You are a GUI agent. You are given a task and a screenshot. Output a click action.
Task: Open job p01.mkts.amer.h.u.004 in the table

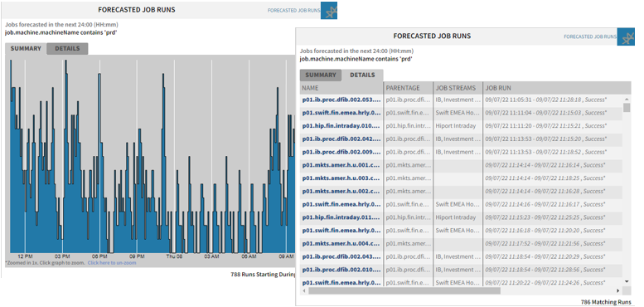(341, 244)
